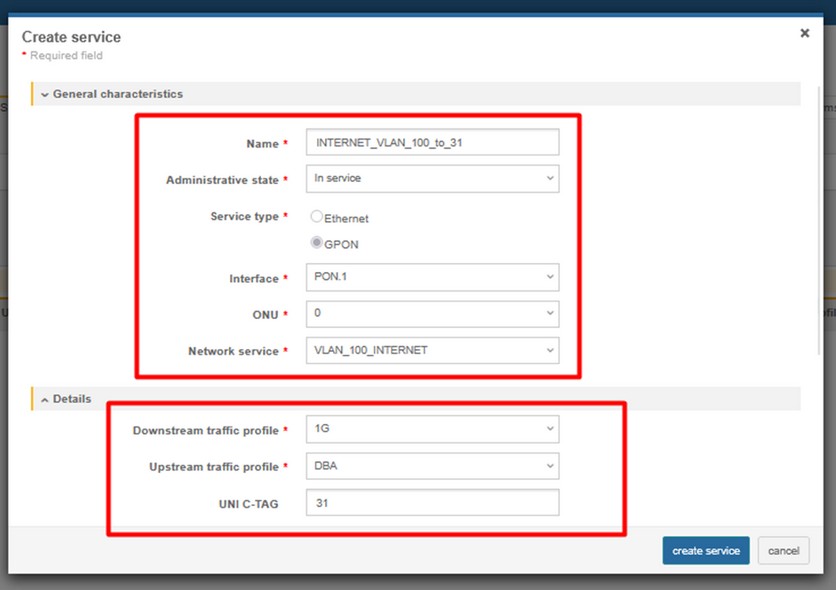The width and height of the screenshot is (836, 590).
Task: Click the UNI C-TAG input field
Action: pyautogui.click(x=431, y=503)
